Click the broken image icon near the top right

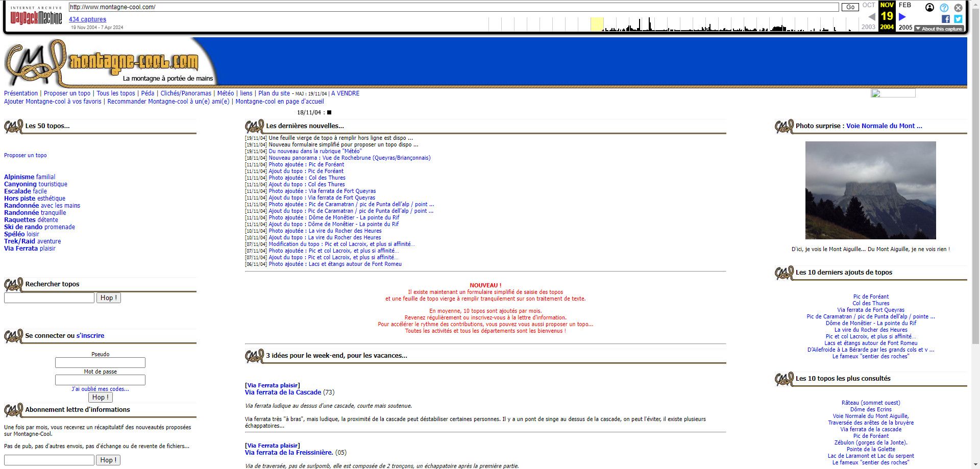893,93
